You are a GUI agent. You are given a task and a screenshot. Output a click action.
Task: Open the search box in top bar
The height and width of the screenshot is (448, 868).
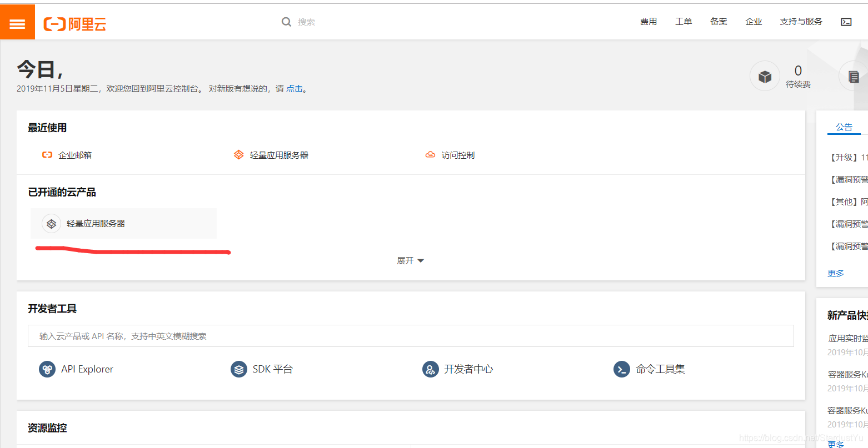click(x=305, y=22)
